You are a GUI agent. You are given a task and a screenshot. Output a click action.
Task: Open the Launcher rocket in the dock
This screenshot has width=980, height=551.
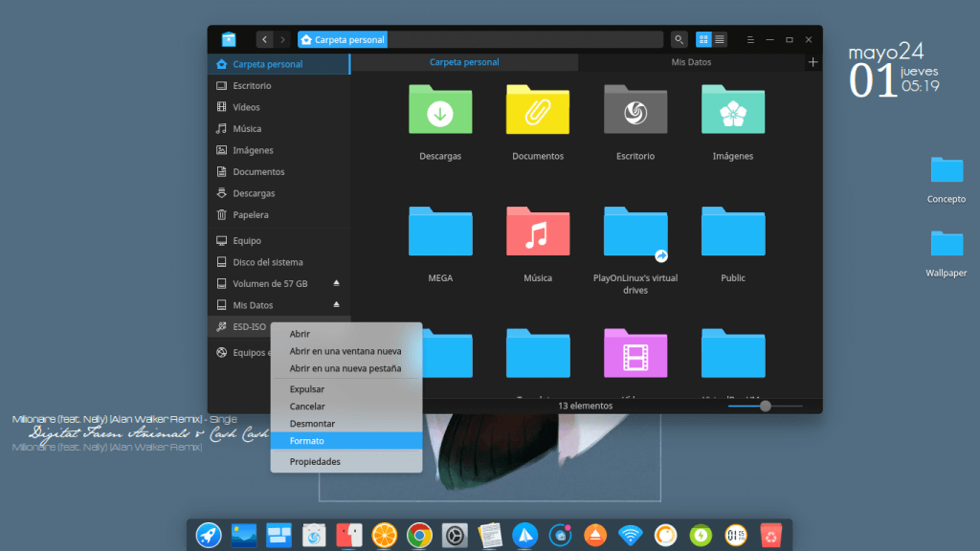click(209, 535)
